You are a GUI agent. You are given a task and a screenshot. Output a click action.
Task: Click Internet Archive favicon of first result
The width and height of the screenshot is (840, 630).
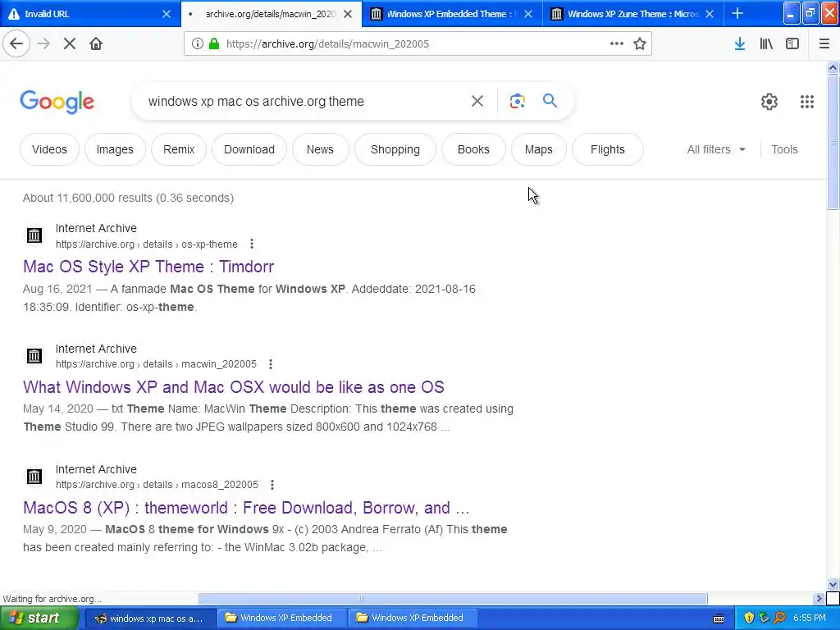(34, 235)
